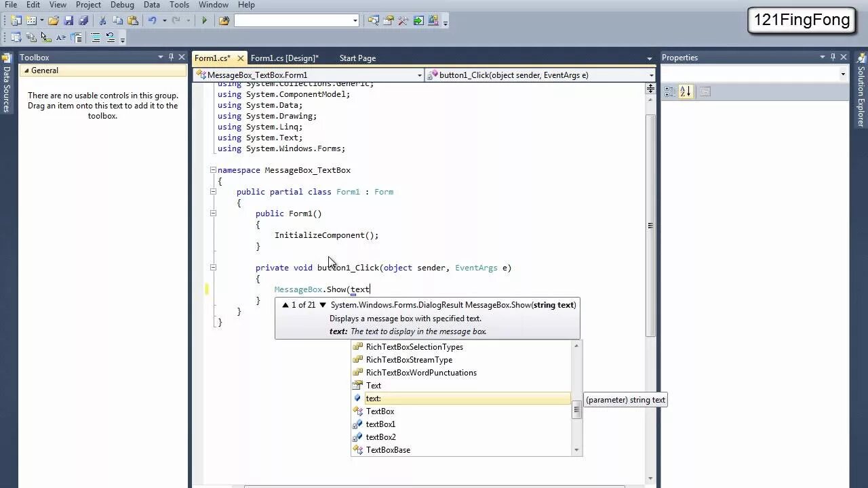Viewport: 868px width, 488px height.
Task: Click the IntelliSense list scrollbar thumb
Action: (576, 410)
